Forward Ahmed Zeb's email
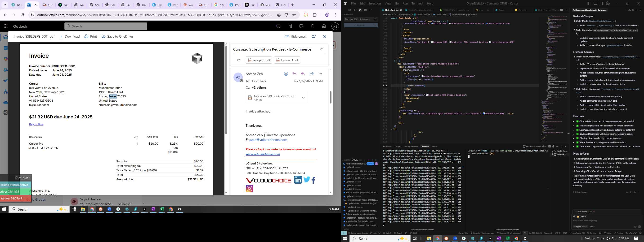Screen dimensions: 644x242 click(x=312, y=74)
